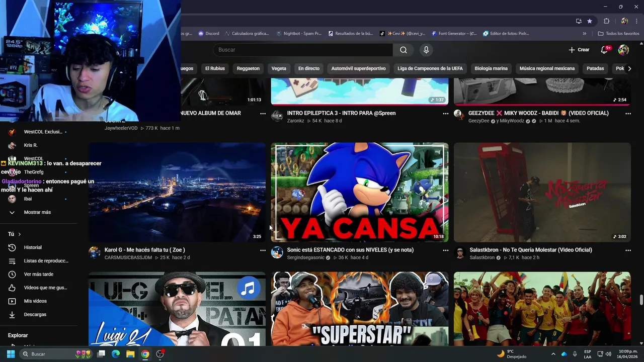Screen dimensions: 644x362
Task: Expand the Tú section chevron
Action: click(x=20, y=234)
